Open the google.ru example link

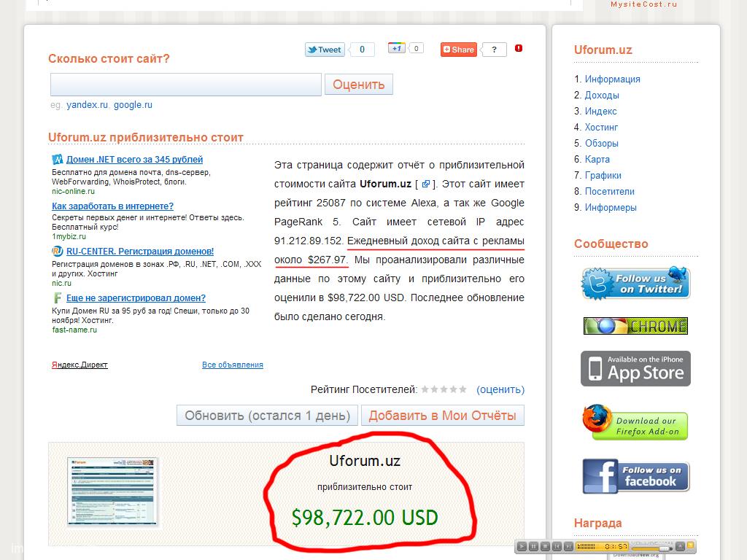[133, 105]
